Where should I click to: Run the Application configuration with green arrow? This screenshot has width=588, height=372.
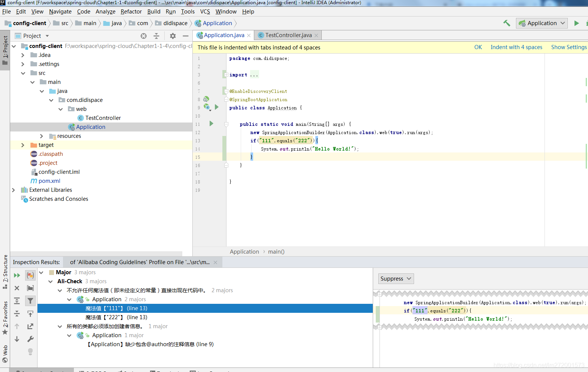coord(576,23)
